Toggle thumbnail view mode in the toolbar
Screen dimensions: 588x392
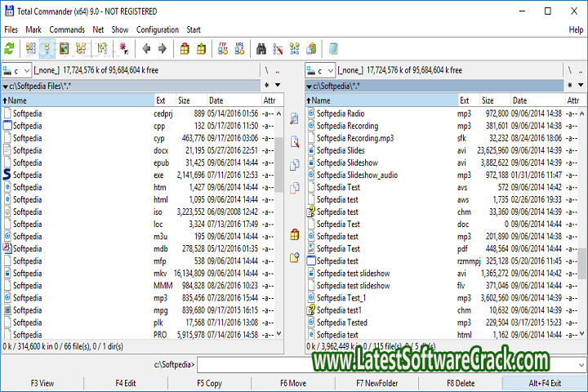tap(64, 49)
